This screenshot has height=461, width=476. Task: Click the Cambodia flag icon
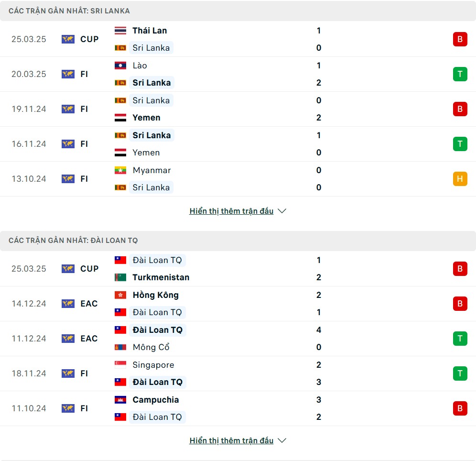[x=120, y=400]
